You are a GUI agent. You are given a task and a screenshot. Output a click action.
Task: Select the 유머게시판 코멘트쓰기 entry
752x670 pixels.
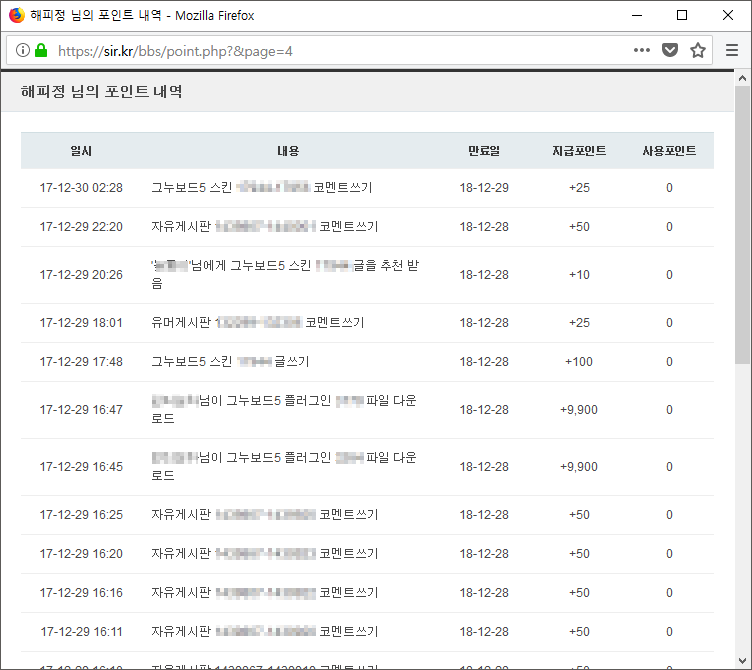257,323
